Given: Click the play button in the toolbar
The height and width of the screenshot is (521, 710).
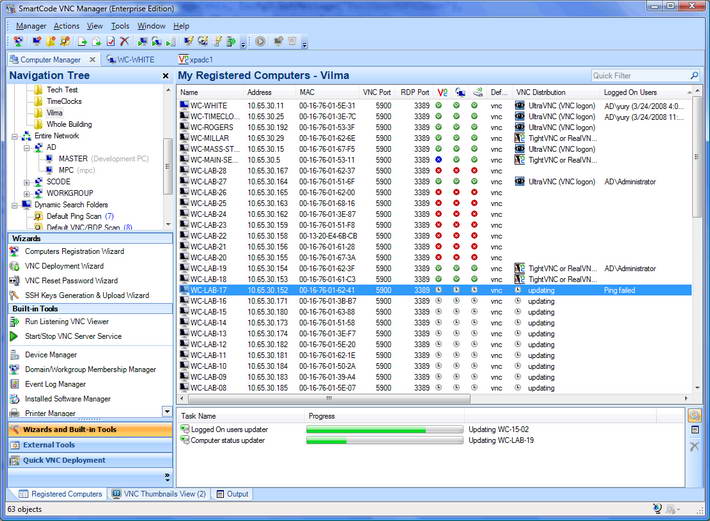Looking at the screenshot, I should click(x=260, y=42).
